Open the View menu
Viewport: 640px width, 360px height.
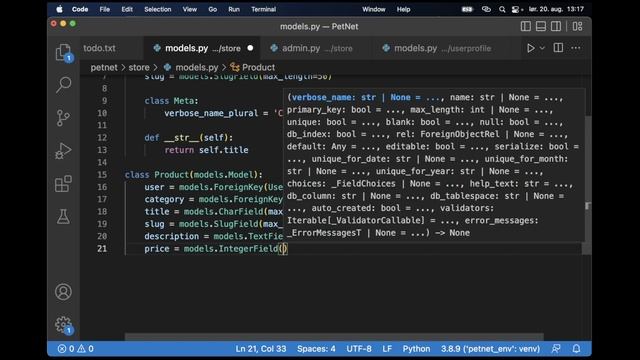189,9
